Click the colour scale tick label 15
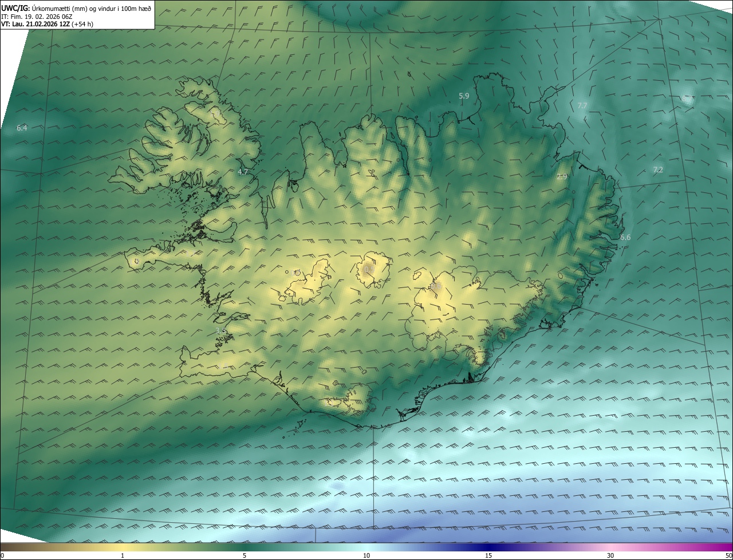This screenshot has height=560, width=733. coord(488,555)
